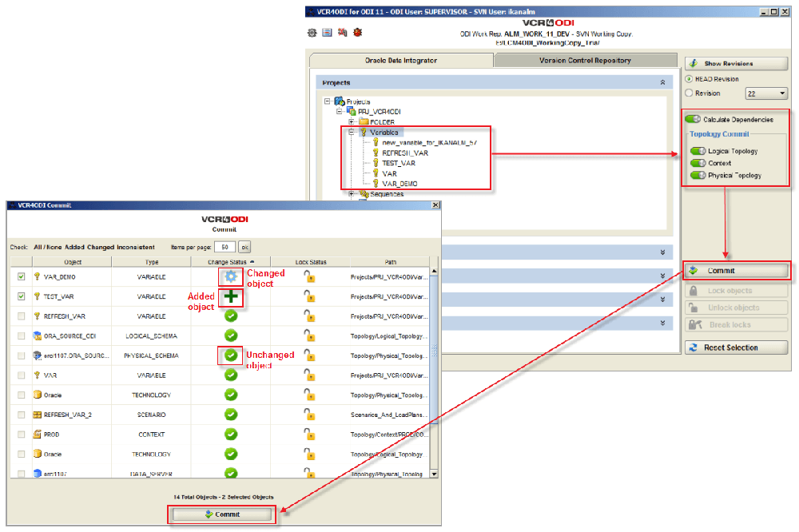
Task: Expand the last collapsed panel chevron
Action: point(662,323)
